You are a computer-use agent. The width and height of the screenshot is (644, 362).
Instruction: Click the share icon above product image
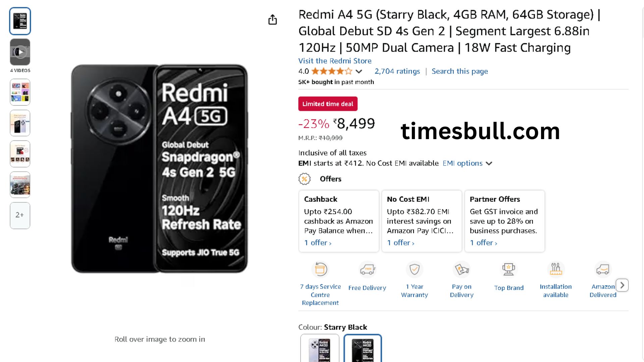tap(273, 20)
